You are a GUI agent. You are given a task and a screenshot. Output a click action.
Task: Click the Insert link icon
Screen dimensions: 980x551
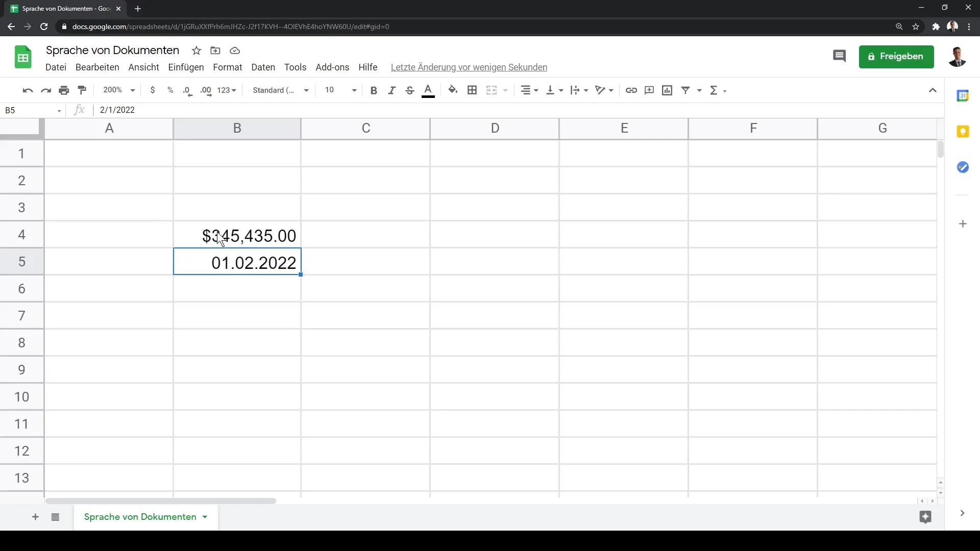point(631,90)
